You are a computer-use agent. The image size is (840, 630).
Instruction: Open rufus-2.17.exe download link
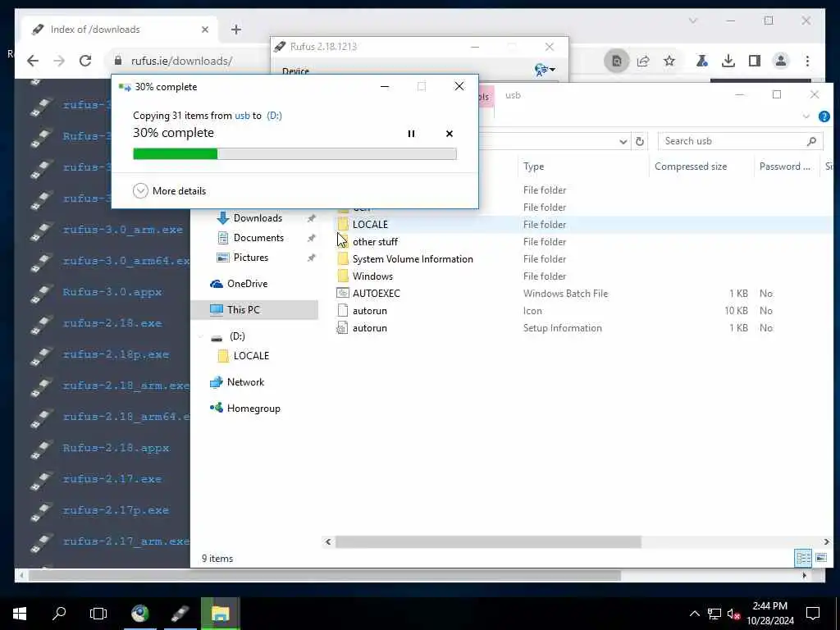pyautogui.click(x=112, y=479)
